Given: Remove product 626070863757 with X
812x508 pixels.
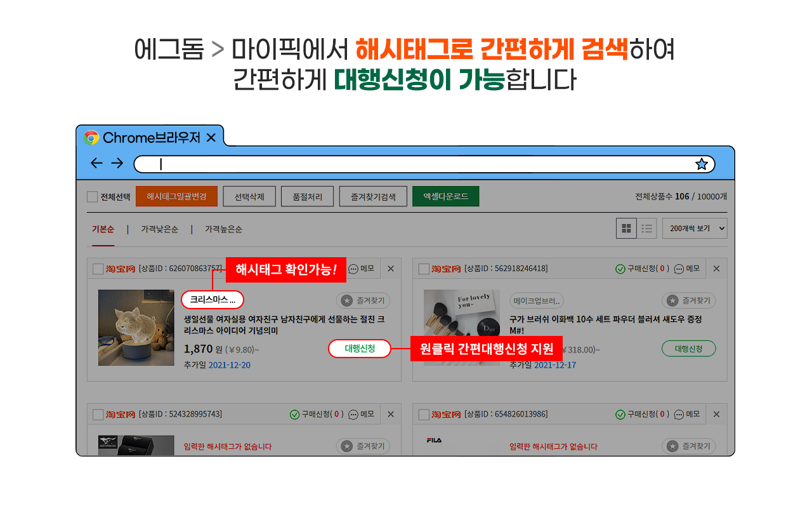Looking at the screenshot, I should [391, 269].
